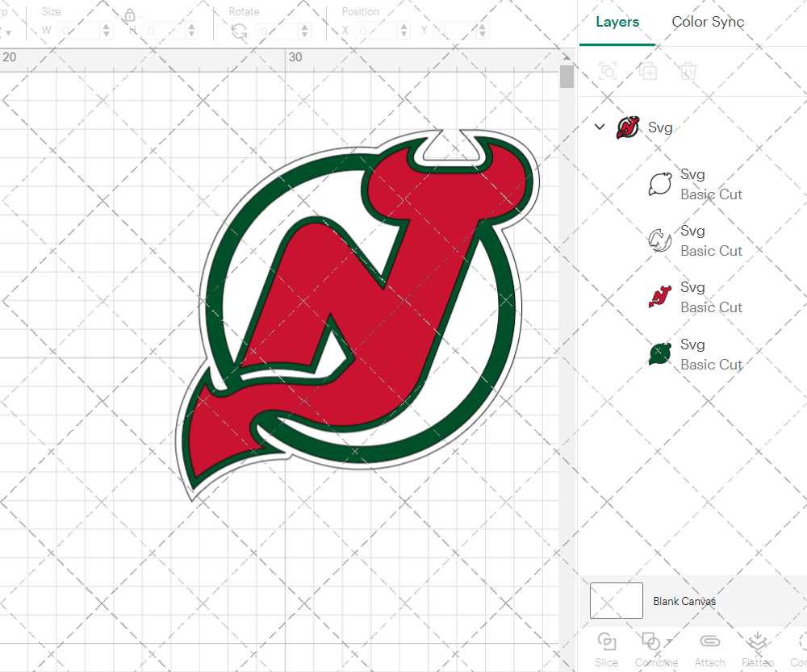
Task: Click the red devil logo on canvas
Action: pyautogui.click(x=358, y=315)
